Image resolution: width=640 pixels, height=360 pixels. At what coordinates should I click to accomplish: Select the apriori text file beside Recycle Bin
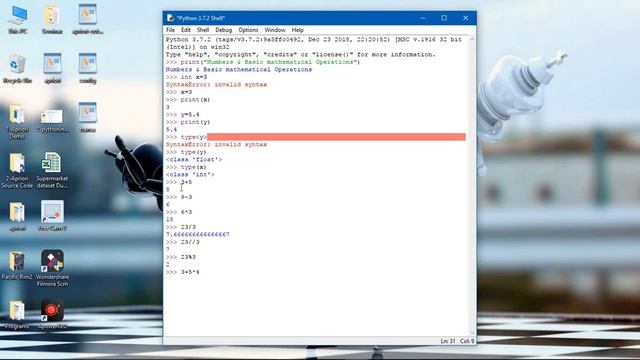[52, 69]
